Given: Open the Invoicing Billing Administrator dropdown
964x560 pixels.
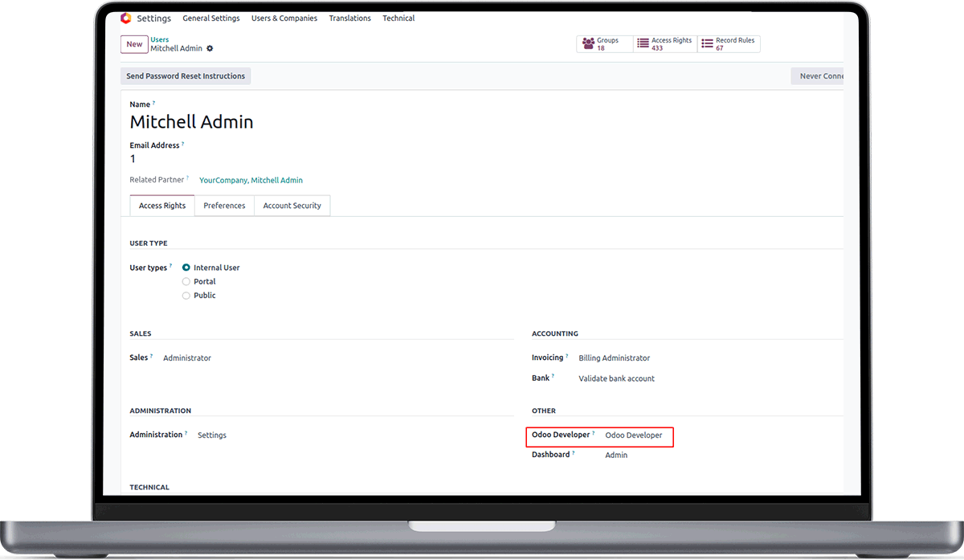Looking at the screenshot, I should coord(615,358).
